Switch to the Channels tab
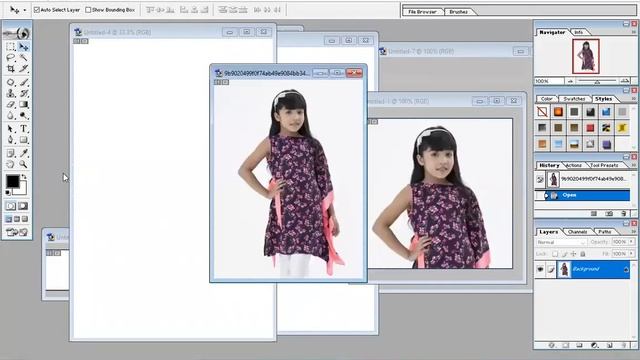Viewport: 640px width, 360px height. [577, 232]
